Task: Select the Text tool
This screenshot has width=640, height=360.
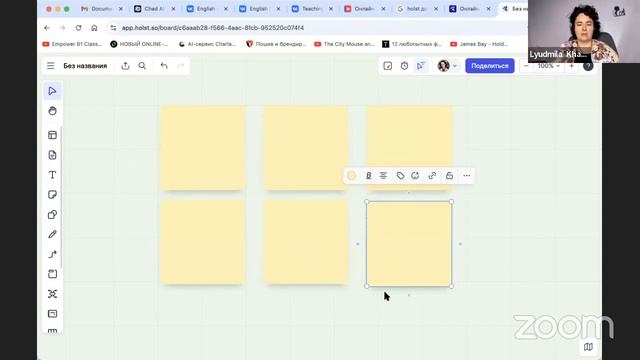Action: click(x=52, y=175)
